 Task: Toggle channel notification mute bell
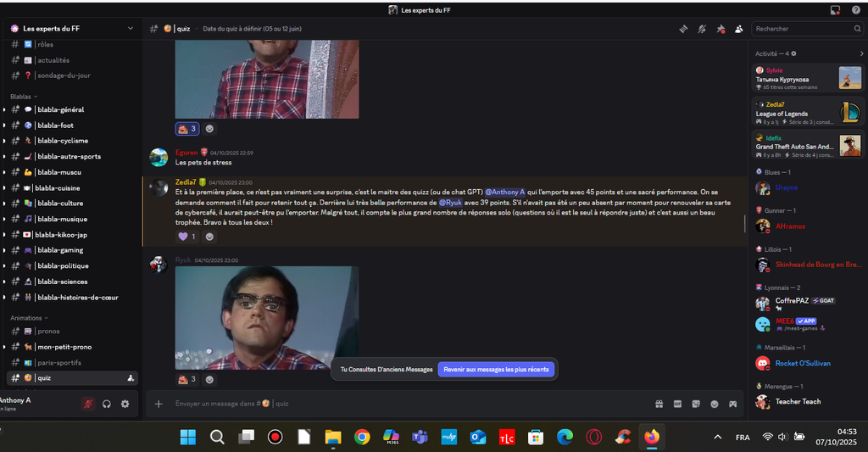tap(702, 29)
